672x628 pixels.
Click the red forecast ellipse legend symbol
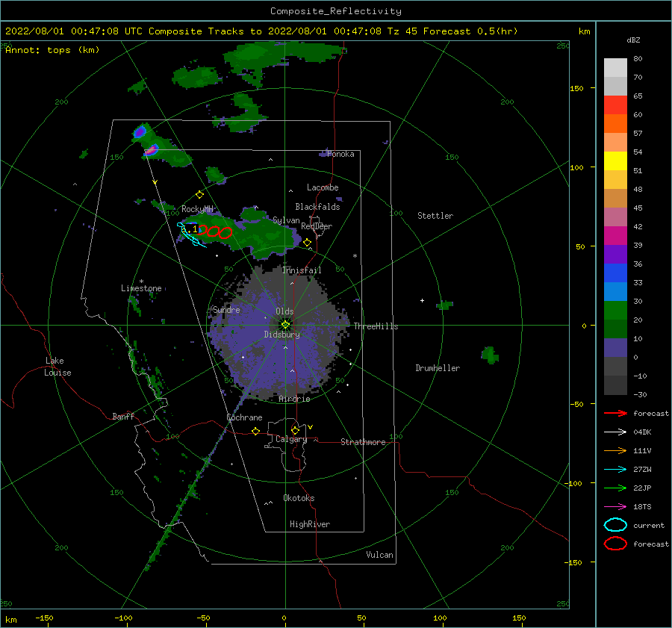615,544
